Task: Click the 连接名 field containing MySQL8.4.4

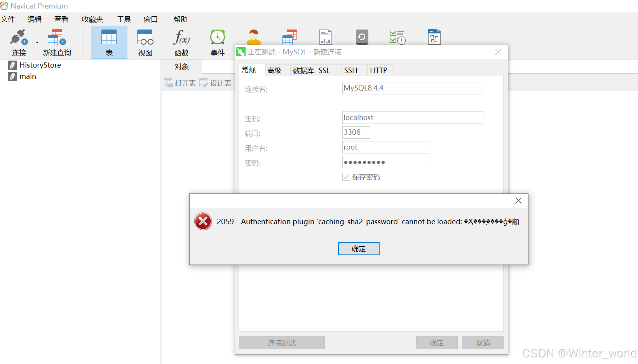Action: pyautogui.click(x=413, y=88)
